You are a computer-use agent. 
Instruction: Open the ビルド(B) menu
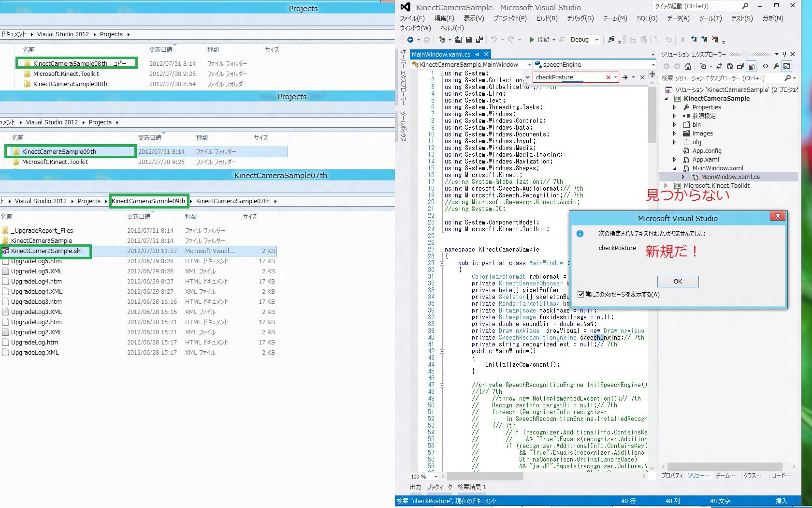(546, 18)
